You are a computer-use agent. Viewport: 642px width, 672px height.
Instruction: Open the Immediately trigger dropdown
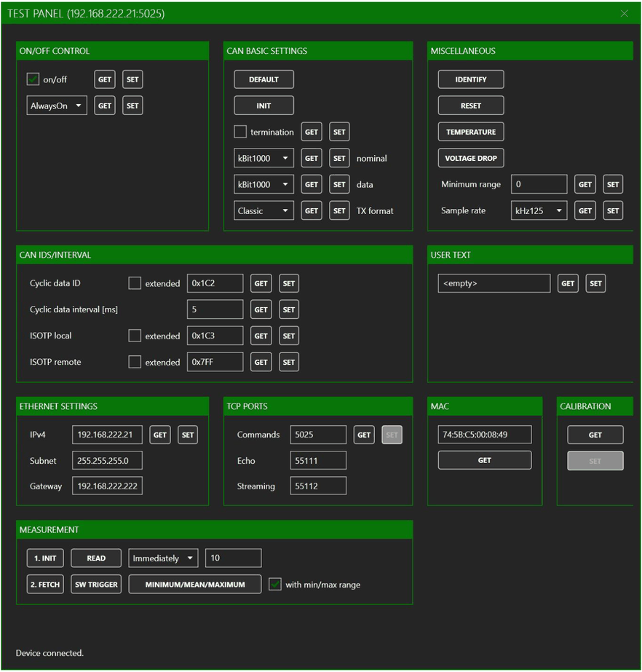click(163, 558)
